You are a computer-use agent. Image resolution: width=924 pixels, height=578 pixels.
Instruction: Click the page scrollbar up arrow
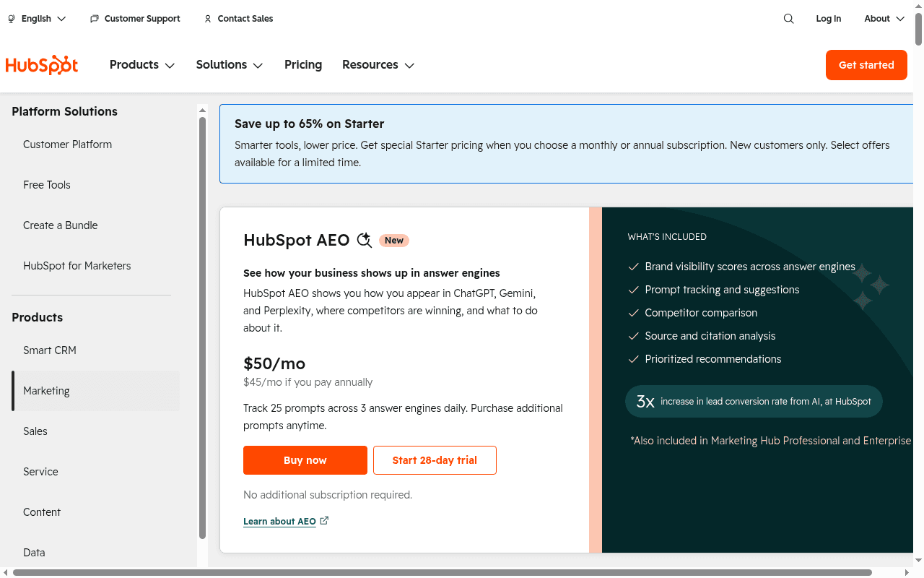[919, 5]
